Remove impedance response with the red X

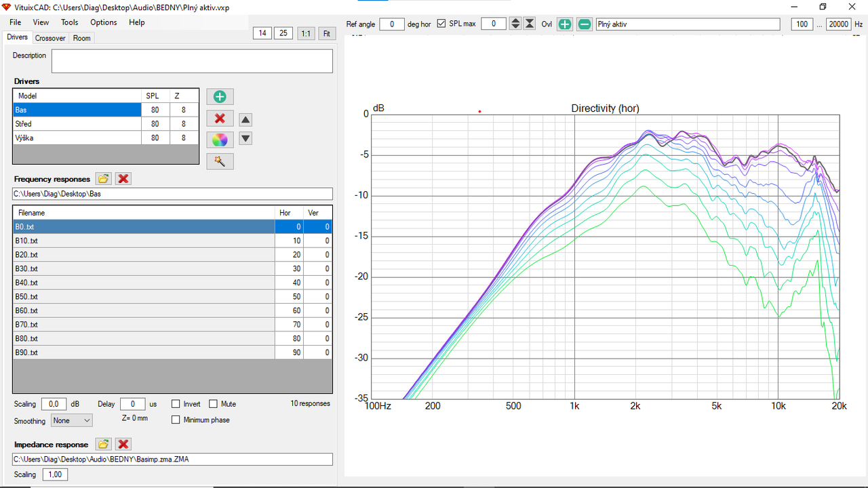tap(123, 445)
